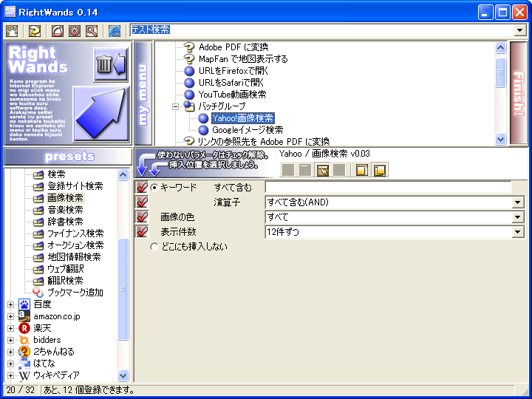Select the 辞書検索 preset
This screenshot has width=532, height=399.
point(65,222)
